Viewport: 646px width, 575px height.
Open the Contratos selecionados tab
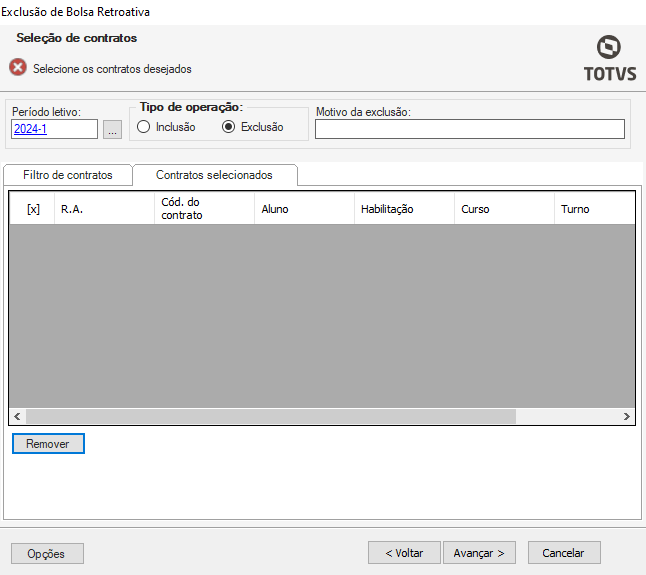pos(214,175)
